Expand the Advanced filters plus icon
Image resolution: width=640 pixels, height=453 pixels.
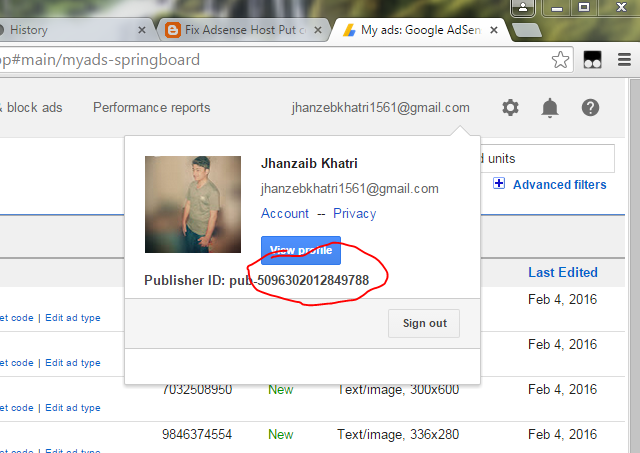point(499,183)
